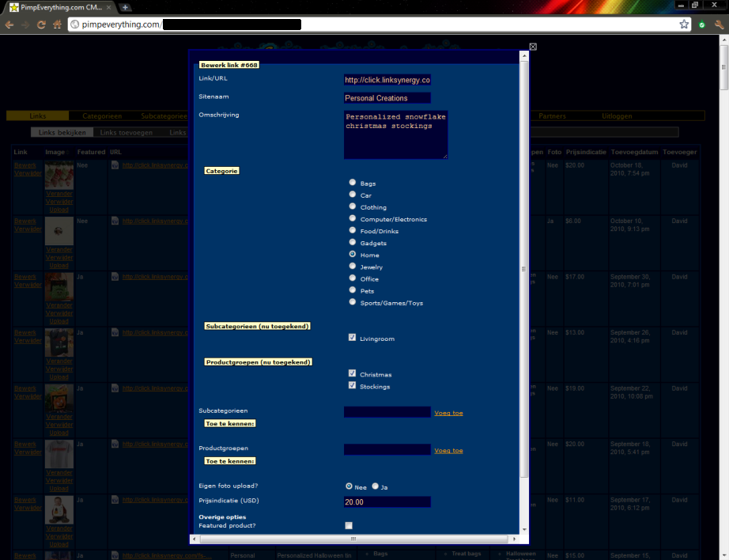This screenshot has height=560, width=729.
Task: Open the Links bekijken sub-tab
Action: pos(62,132)
